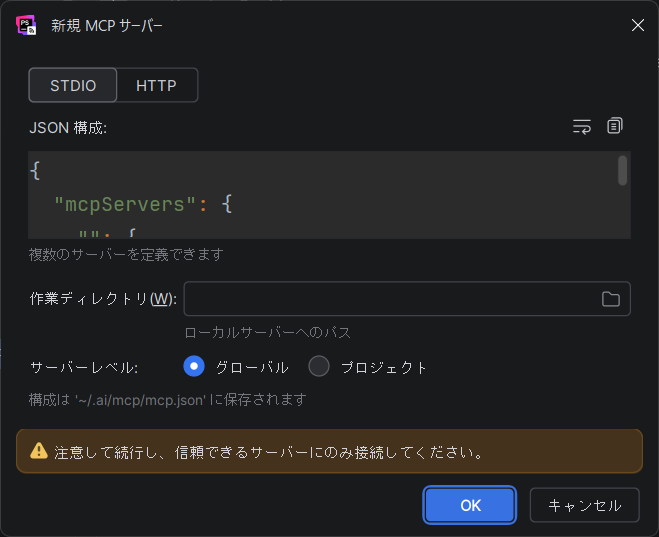The height and width of the screenshot is (537, 659).
Task: Click the yellow warning triangle icon
Action: [x=39, y=451]
